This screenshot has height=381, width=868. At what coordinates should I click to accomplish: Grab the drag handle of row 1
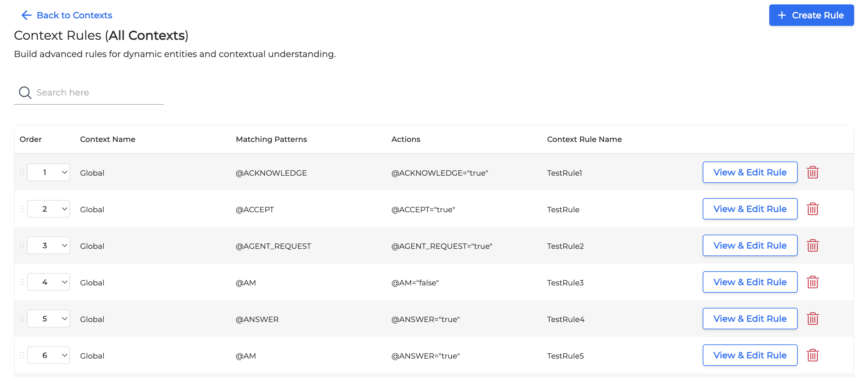22,173
